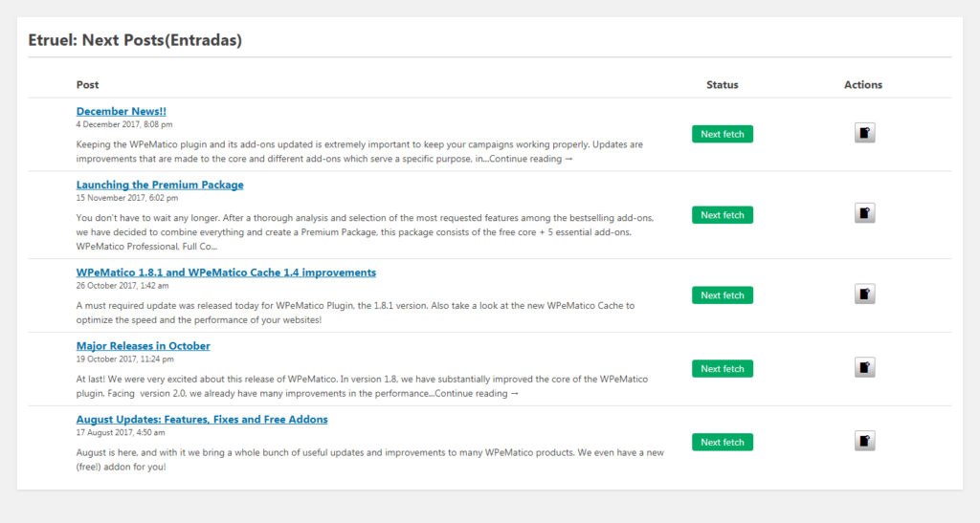
Task: Open Launching the Premium Package link
Action: [x=160, y=185]
